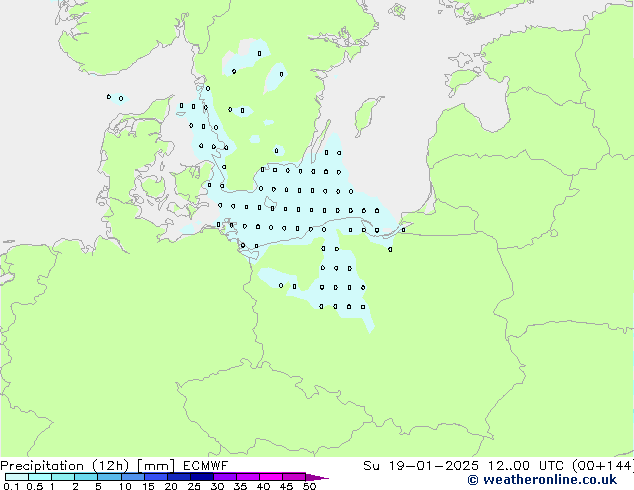Image resolution: width=634 pixels, height=490 pixels.
Task: Click the legend value '2'
Action: (x=75, y=486)
